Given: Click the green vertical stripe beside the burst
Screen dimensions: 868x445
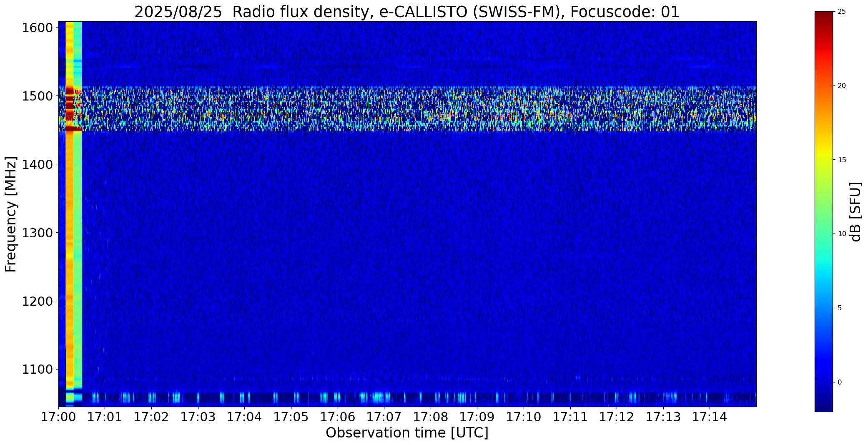Looking at the screenshot, I should point(78,214).
